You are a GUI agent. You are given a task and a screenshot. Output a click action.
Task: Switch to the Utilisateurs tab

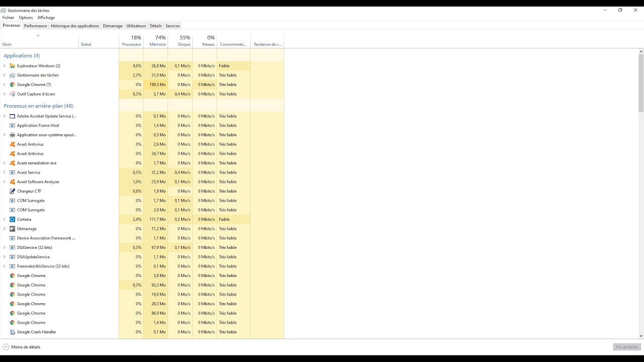136,26
